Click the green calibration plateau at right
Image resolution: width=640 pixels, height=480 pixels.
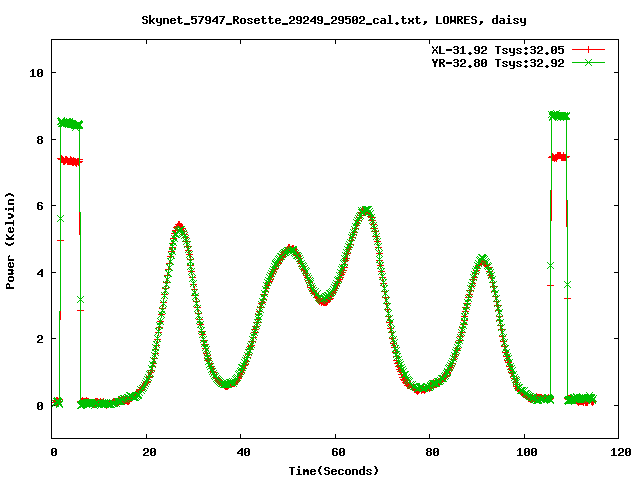pyautogui.click(x=559, y=116)
